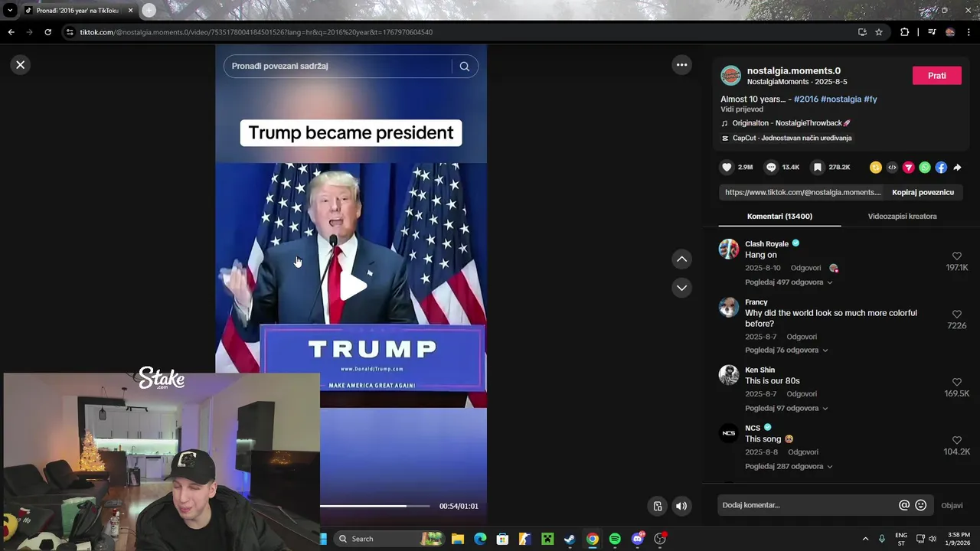The width and height of the screenshot is (980, 551).
Task: Share video to Facebook
Action: coord(941,168)
